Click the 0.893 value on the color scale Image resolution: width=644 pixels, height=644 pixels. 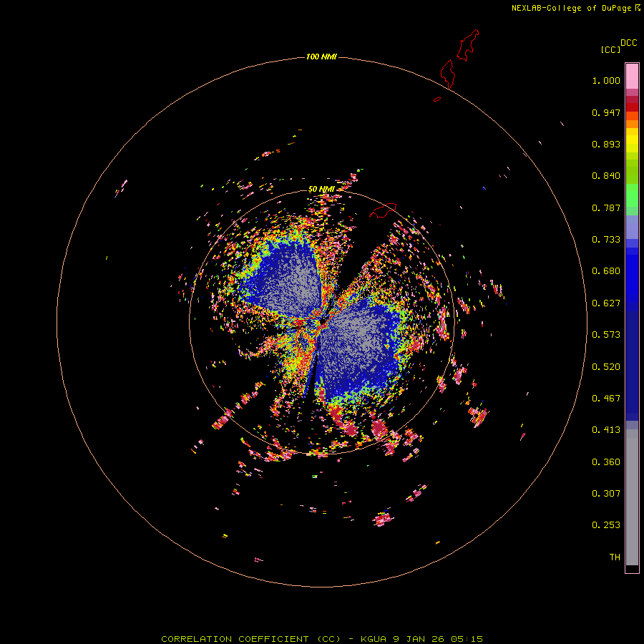click(606, 144)
